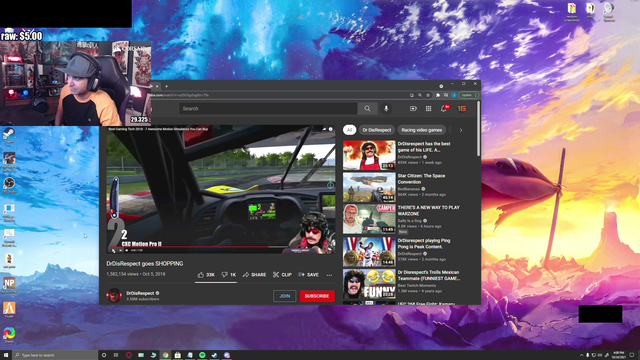Close the current Chrome tab

157,86
